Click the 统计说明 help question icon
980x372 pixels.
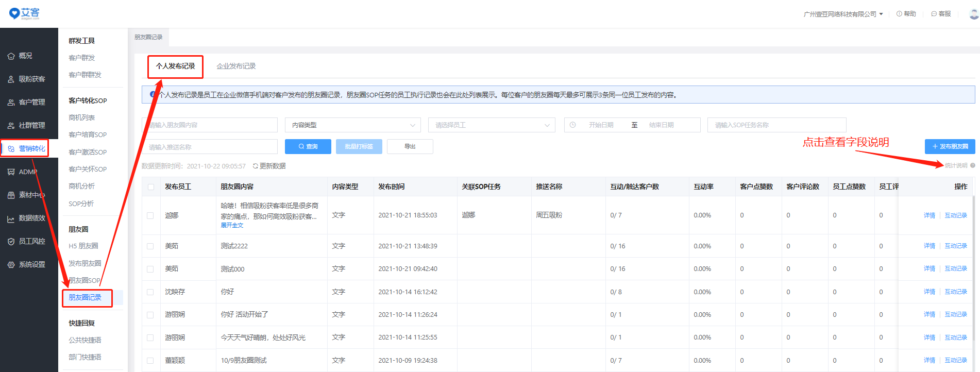point(972,165)
